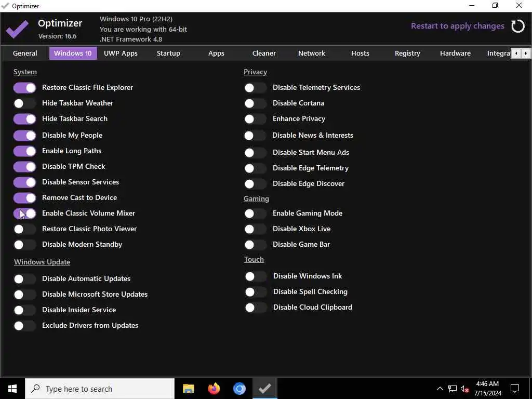Click the purple Optimizer checkmark logo

point(17,29)
